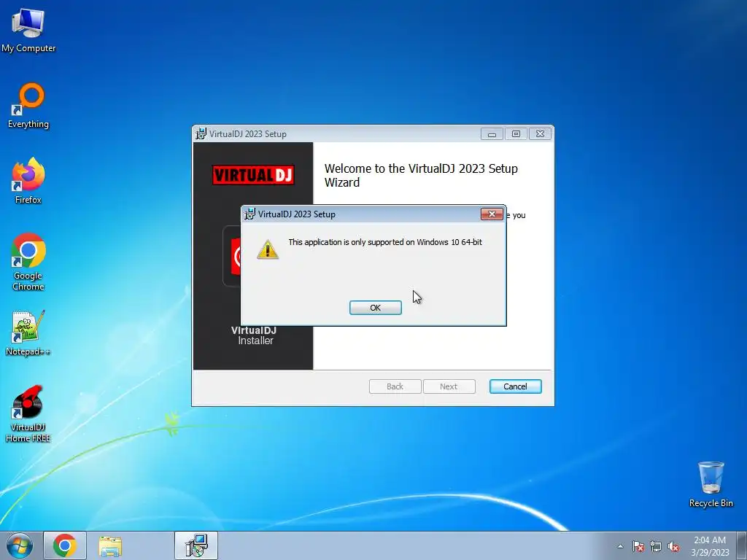Maximize the VirtualDJ 2023 Setup wizard window
This screenshot has height=560, width=747.
pyautogui.click(x=516, y=134)
